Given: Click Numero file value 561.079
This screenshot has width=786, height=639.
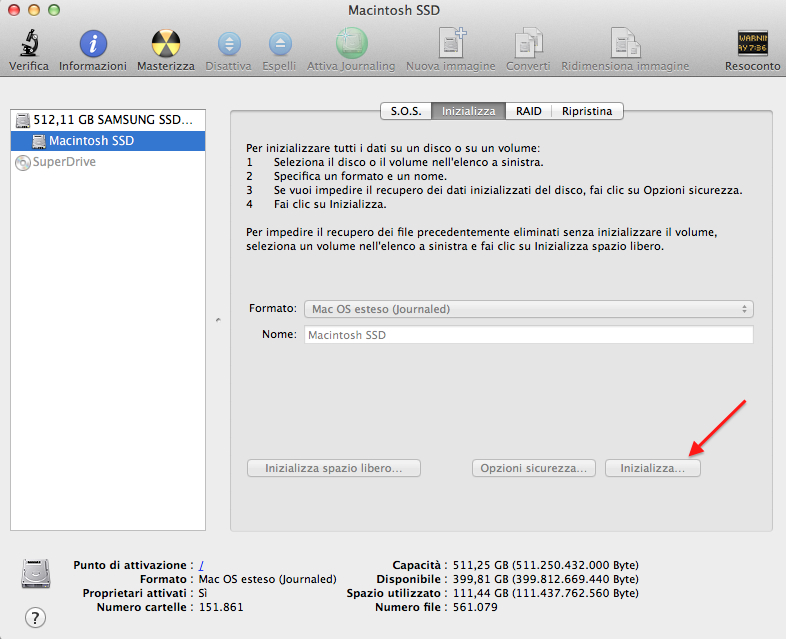Looking at the screenshot, I should 475,607.
